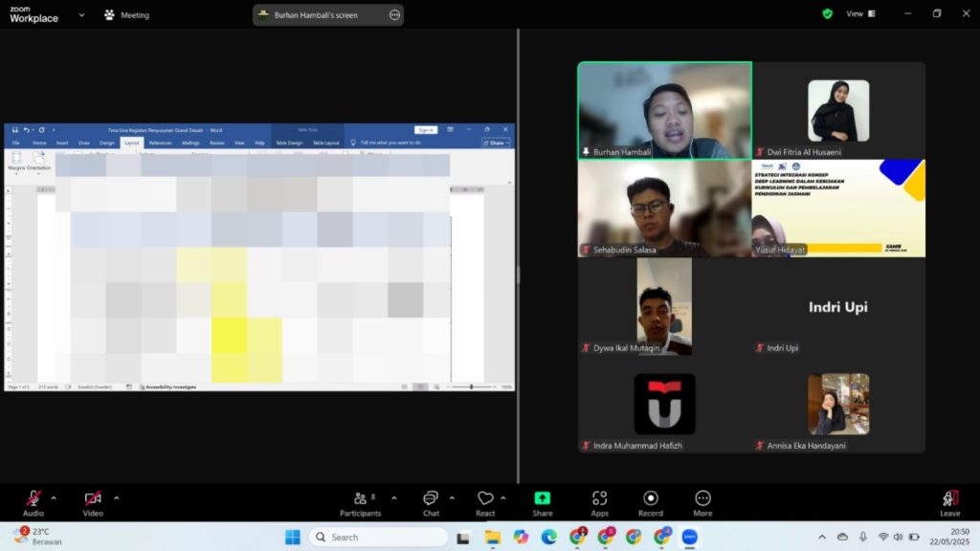Open the Apps panel

click(599, 502)
